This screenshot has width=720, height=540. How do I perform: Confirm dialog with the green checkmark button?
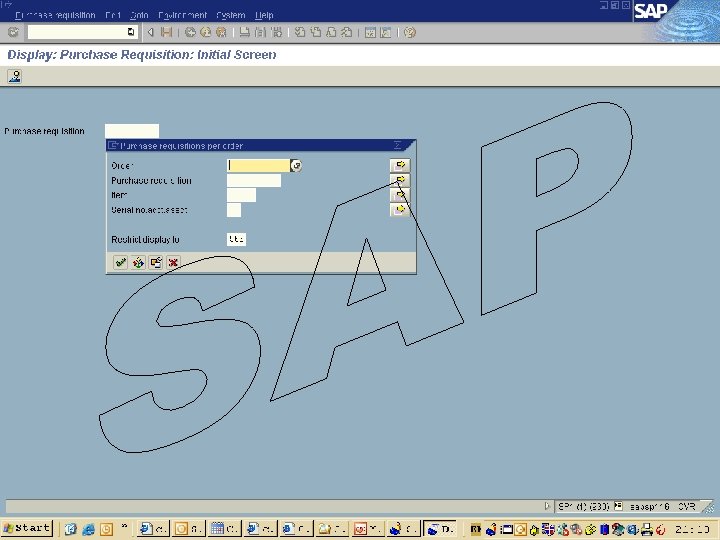[x=121, y=263]
